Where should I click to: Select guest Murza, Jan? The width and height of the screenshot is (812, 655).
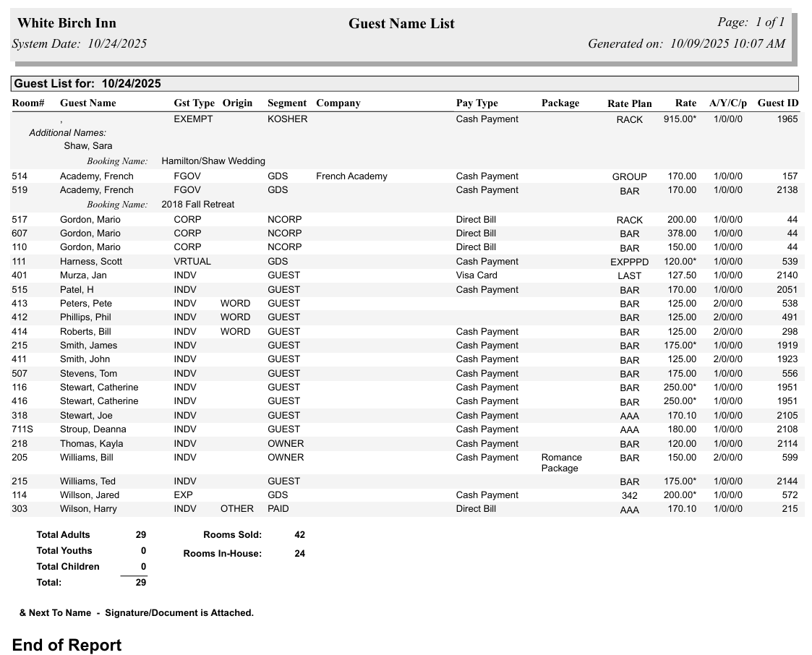click(83, 275)
